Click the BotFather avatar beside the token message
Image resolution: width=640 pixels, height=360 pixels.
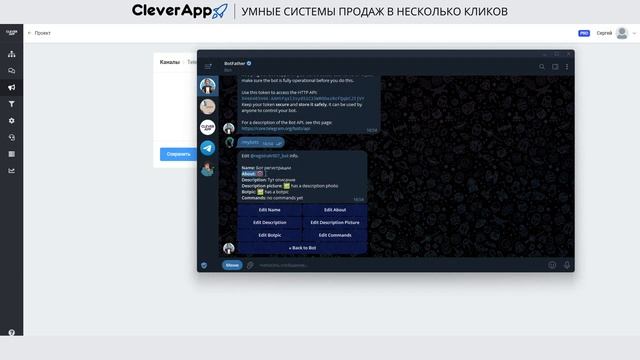(229, 128)
